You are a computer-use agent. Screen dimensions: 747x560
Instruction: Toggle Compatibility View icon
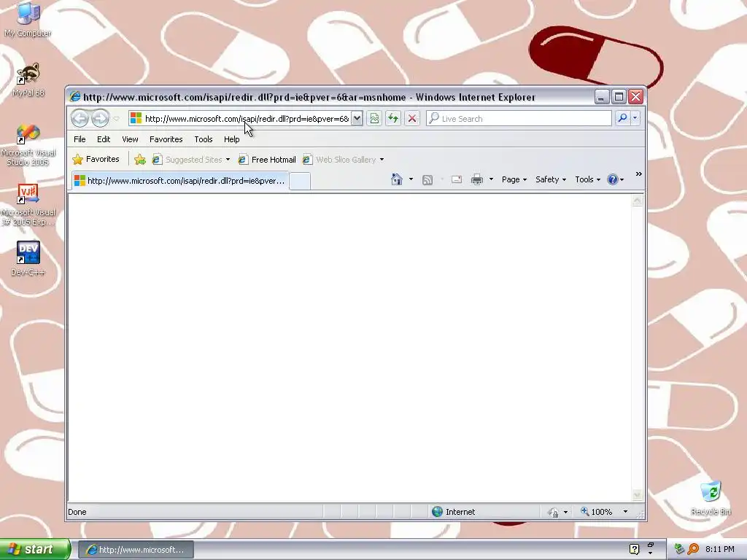pos(374,119)
